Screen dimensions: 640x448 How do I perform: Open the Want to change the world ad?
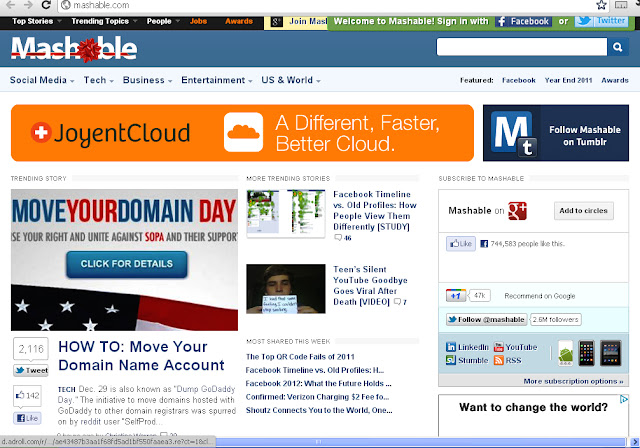pyautogui.click(x=533, y=415)
